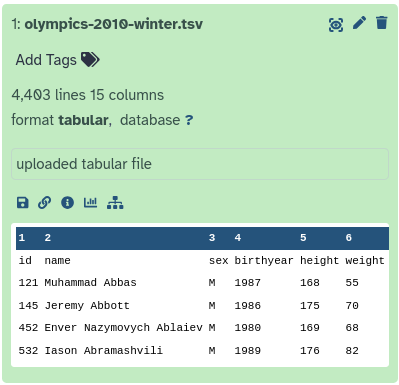Screen dimensions: 399x385
Task: Click weight value 68
Action: click(352, 328)
